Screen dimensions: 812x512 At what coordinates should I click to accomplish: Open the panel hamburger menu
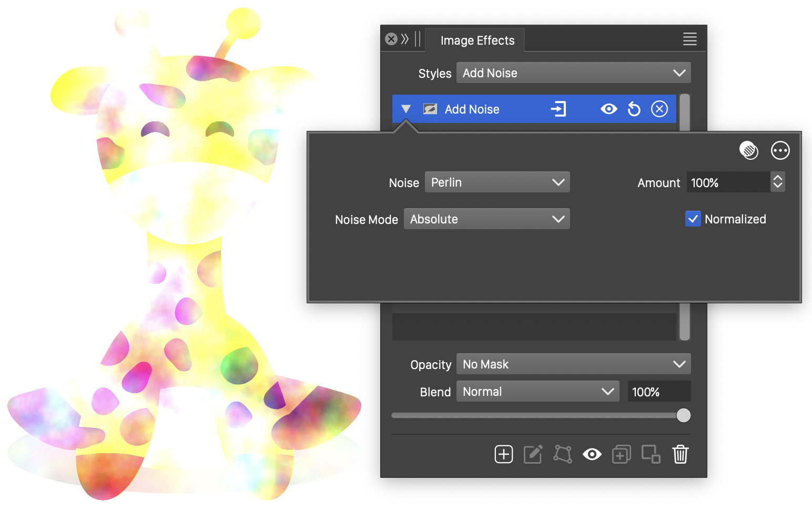[x=689, y=39]
